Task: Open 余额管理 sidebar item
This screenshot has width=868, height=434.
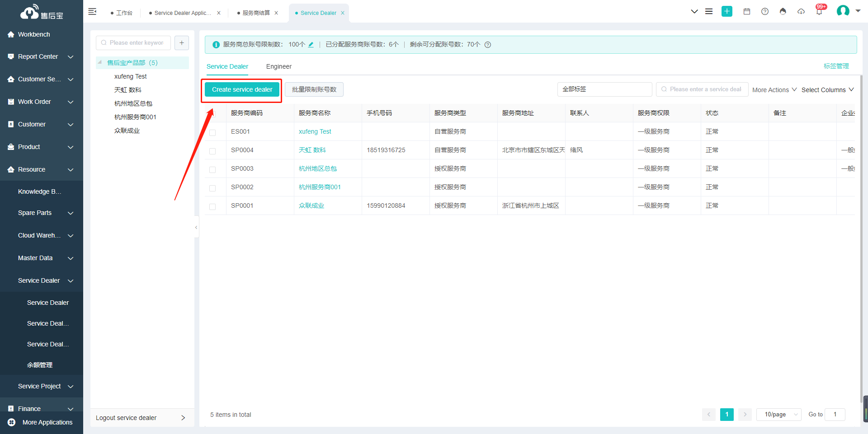Action: click(x=40, y=365)
